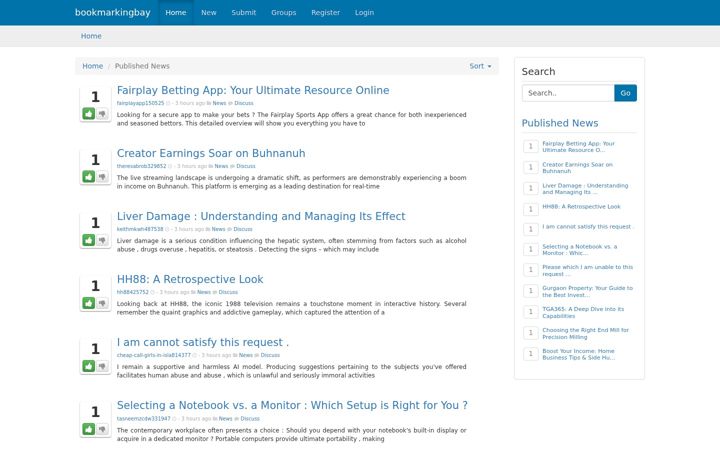Click Discuss under Creator Earnings Soar post

[x=246, y=166]
